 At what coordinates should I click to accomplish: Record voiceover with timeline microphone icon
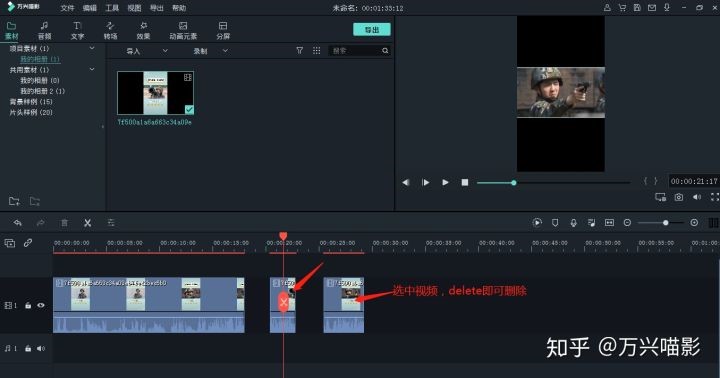[573, 223]
